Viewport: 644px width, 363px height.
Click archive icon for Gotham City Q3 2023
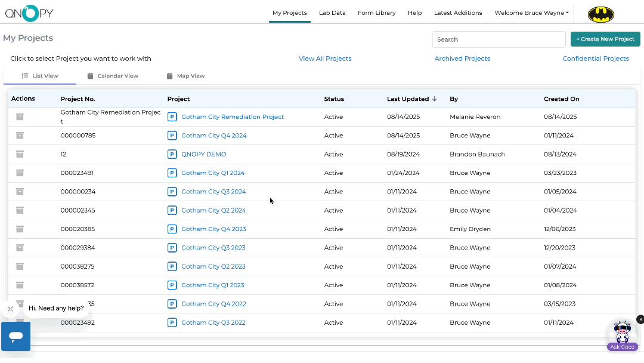[20, 248]
